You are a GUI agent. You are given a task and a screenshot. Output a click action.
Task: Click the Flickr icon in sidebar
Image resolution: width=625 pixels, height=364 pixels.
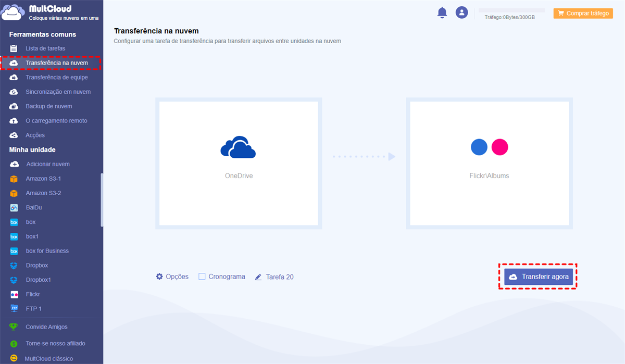[x=14, y=294]
